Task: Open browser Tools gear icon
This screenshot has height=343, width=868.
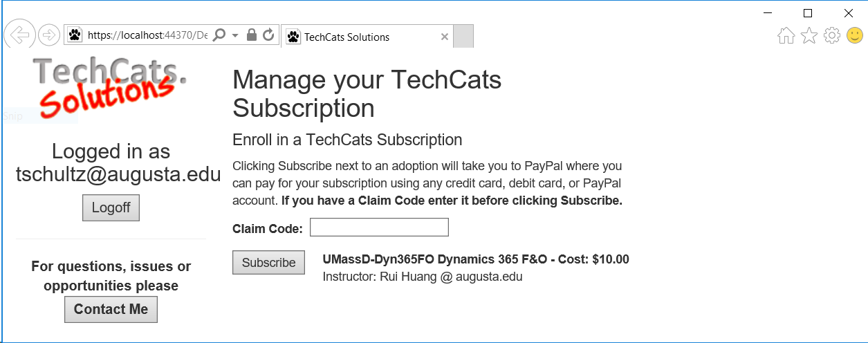Action: [x=832, y=36]
